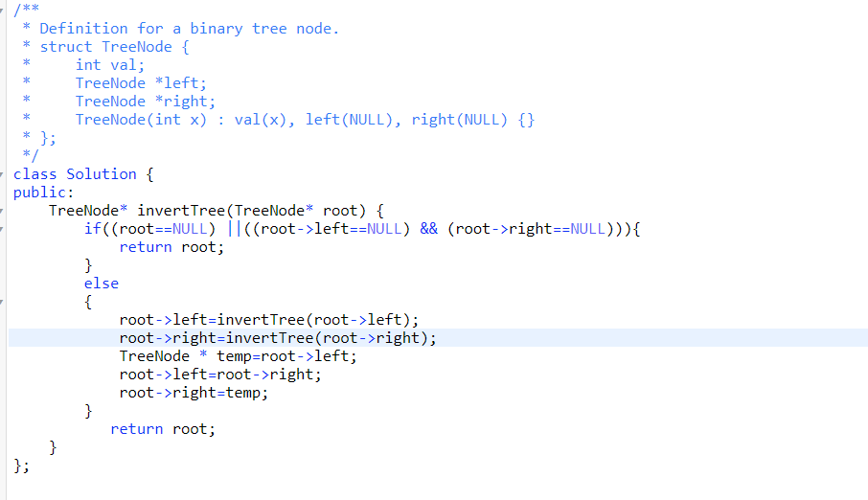Click the 'invertTree(TreeNode* root)' declaration line

(217, 211)
